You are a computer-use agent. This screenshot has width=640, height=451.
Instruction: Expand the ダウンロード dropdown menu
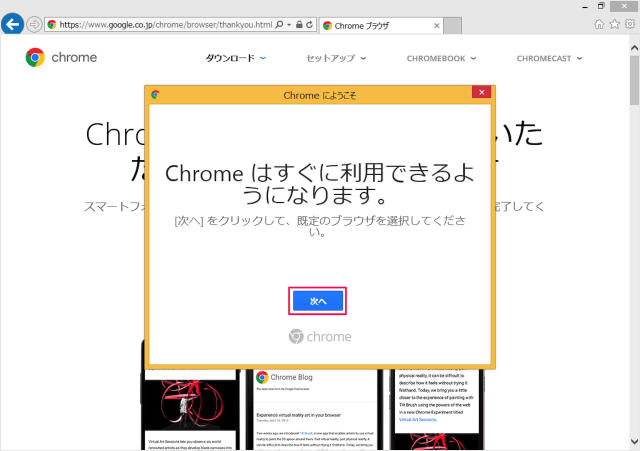coord(236,58)
